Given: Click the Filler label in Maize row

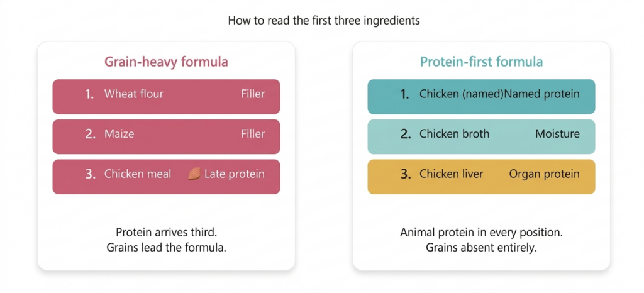Looking at the screenshot, I should [253, 134].
